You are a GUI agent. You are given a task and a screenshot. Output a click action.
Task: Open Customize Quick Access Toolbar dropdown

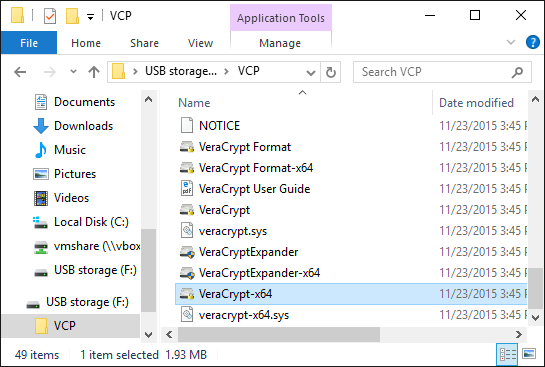(x=90, y=16)
